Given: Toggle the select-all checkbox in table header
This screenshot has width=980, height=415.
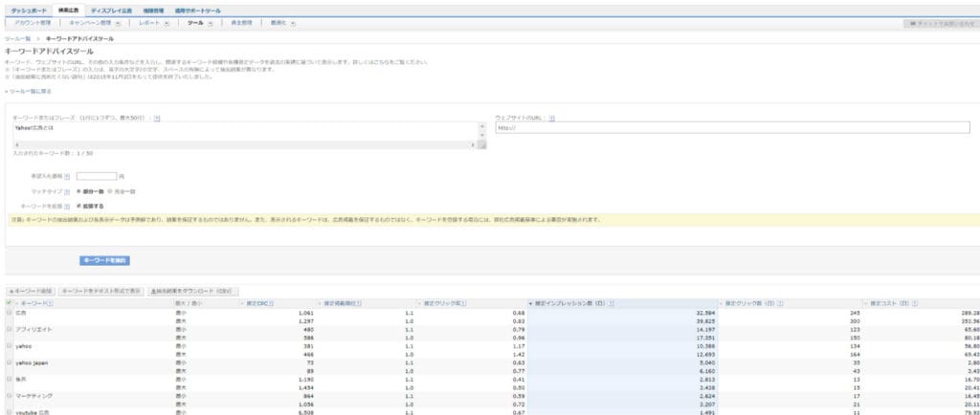Looking at the screenshot, I should [9, 303].
